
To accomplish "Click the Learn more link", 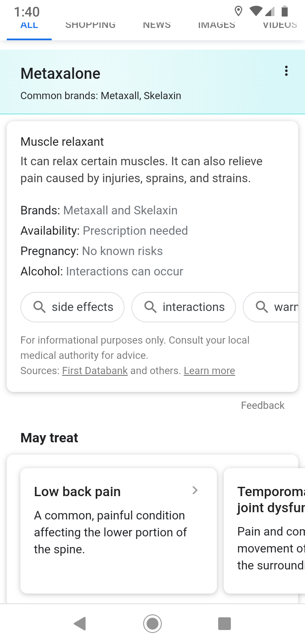I will [209, 371].
